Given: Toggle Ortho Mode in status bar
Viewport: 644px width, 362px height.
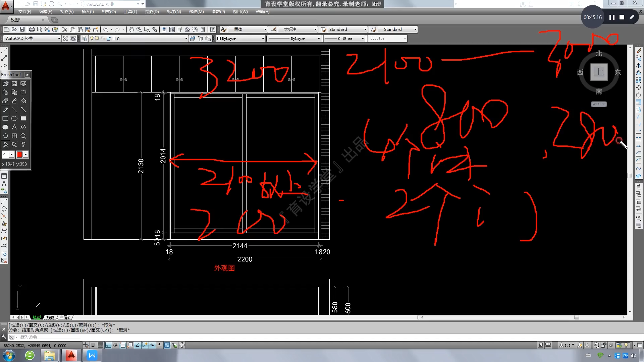Looking at the screenshot, I should click(108, 345).
